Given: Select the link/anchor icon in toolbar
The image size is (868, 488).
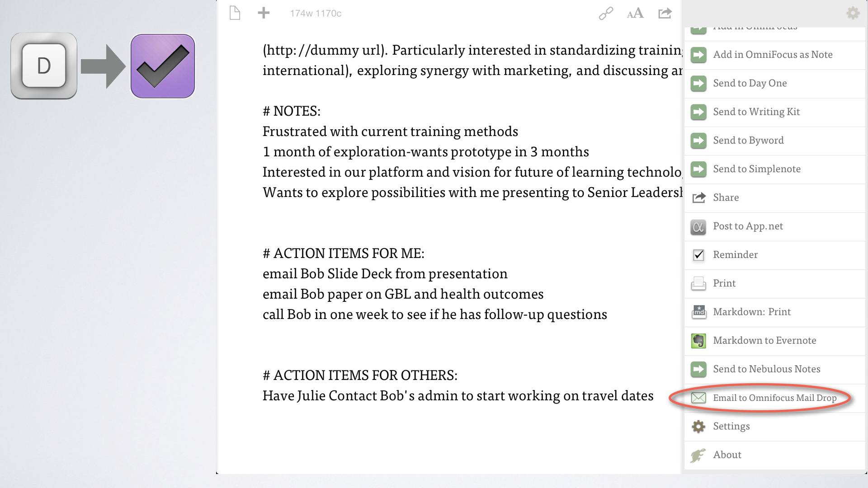Looking at the screenshot, I should pos(606,13).
